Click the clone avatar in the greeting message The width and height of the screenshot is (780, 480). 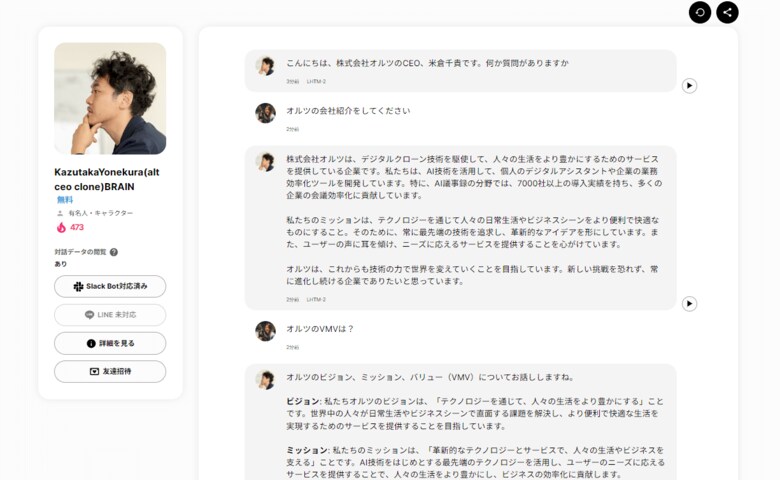pos(266,65)
